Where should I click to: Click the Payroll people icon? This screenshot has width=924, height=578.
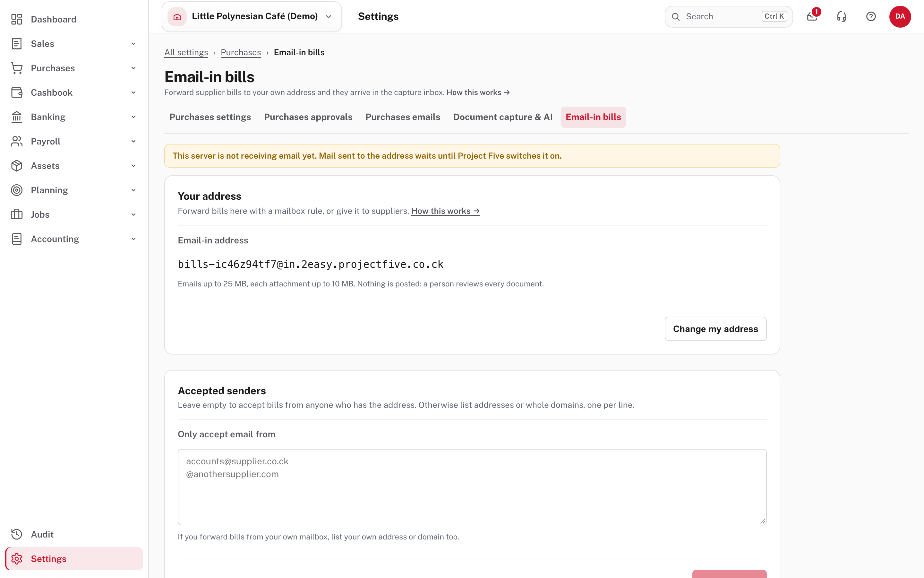point(16,141)
